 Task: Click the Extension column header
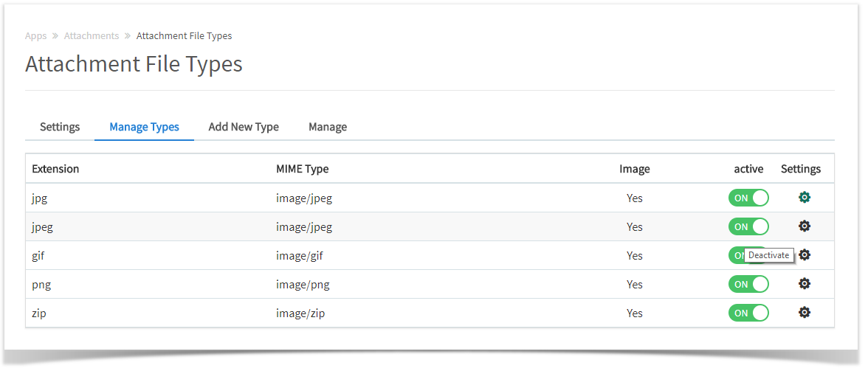click(55, 169)
